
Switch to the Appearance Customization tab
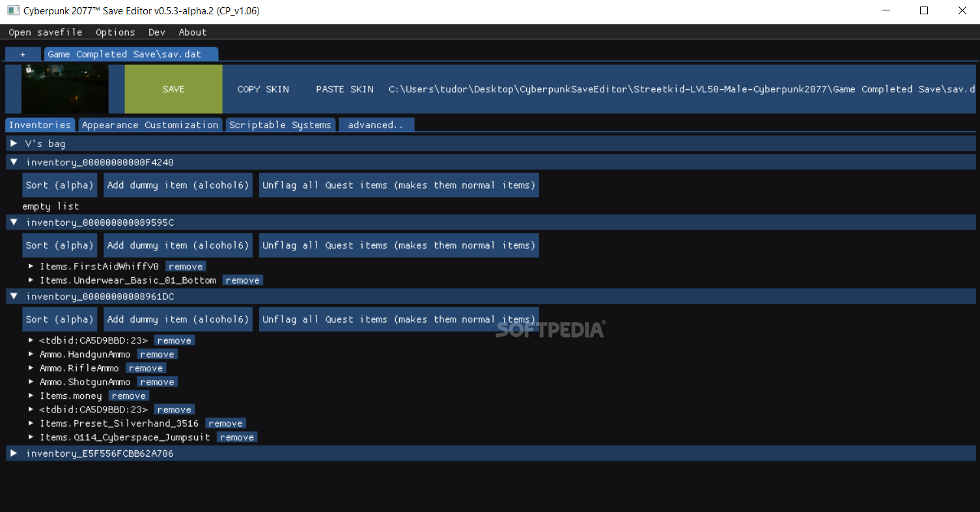(x=150, y=124)
